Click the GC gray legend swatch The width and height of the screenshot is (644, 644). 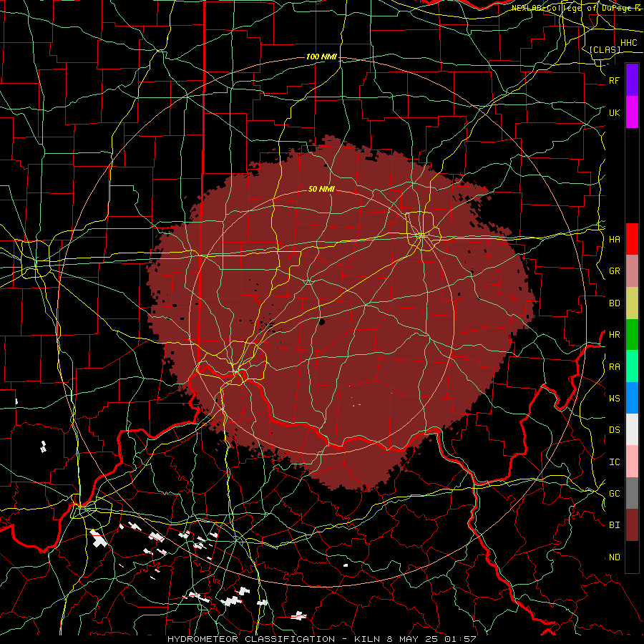(632, 493)
